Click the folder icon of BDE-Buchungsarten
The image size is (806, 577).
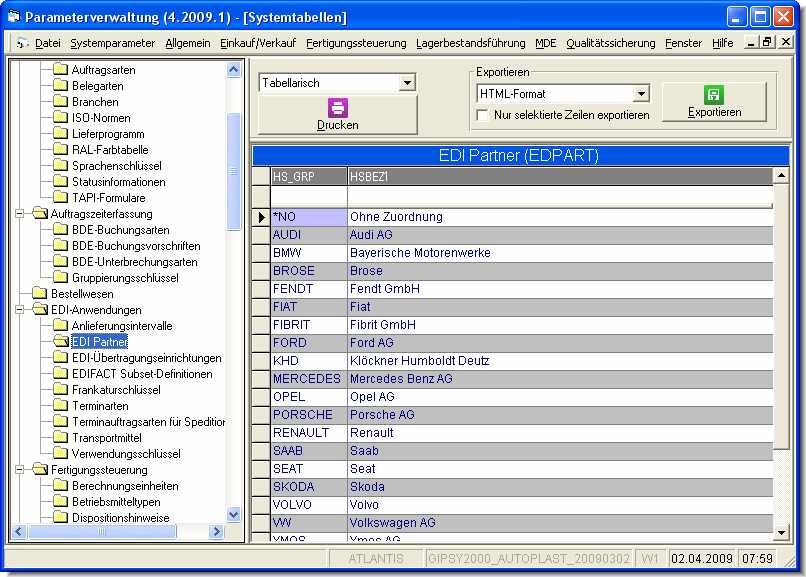coord(60,229)
